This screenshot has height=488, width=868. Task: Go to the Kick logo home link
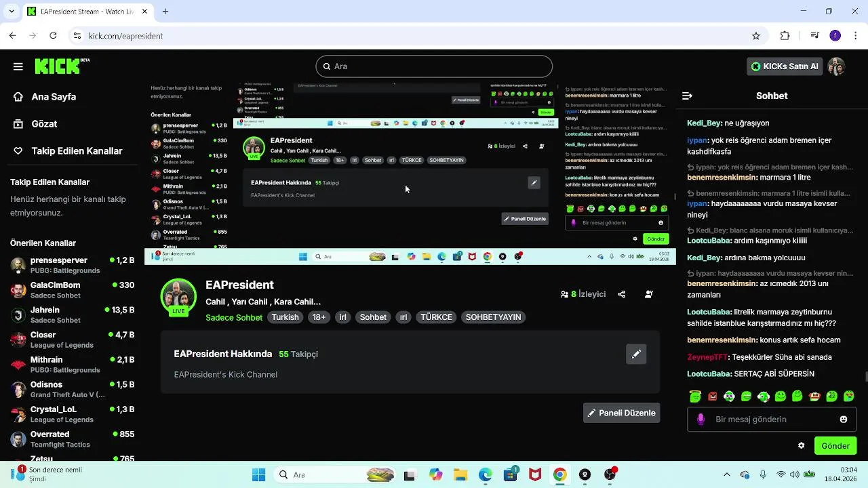pos(62,66)
